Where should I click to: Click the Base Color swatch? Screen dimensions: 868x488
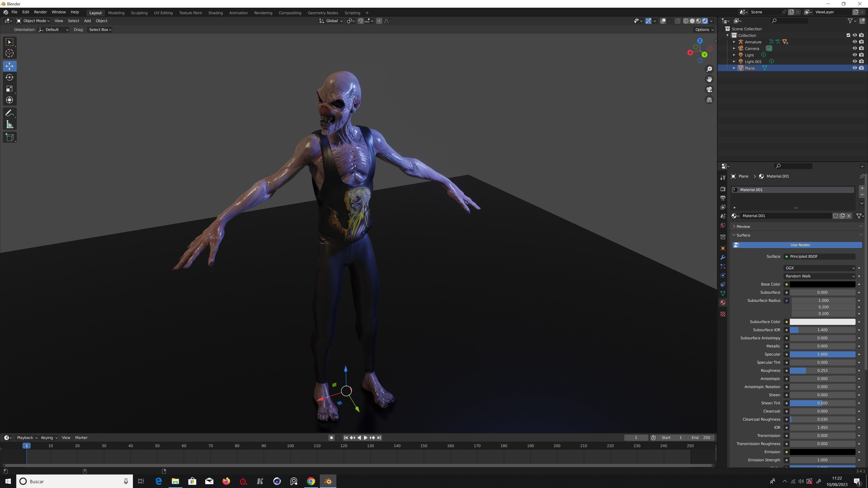click(823, 285)
